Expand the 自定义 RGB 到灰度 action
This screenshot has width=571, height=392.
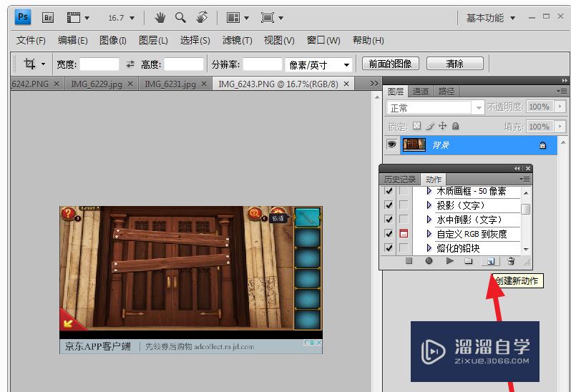[429, 234]
